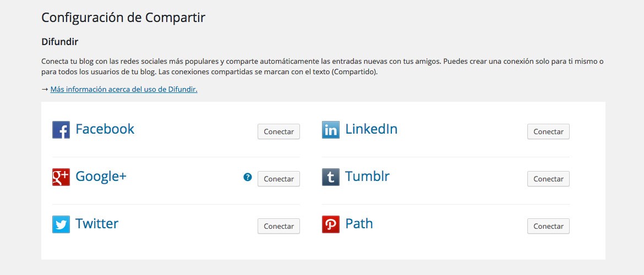644x275 pixels.
Task: Click the Path logo icon
Action: [x=331, y=224]
